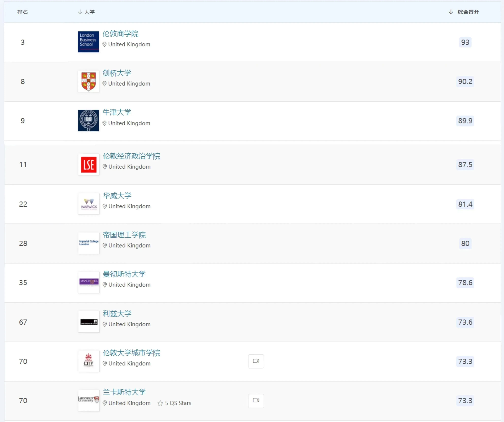Open the London Business School logo
The image size is (504, 422).
(x=88, y=42)
